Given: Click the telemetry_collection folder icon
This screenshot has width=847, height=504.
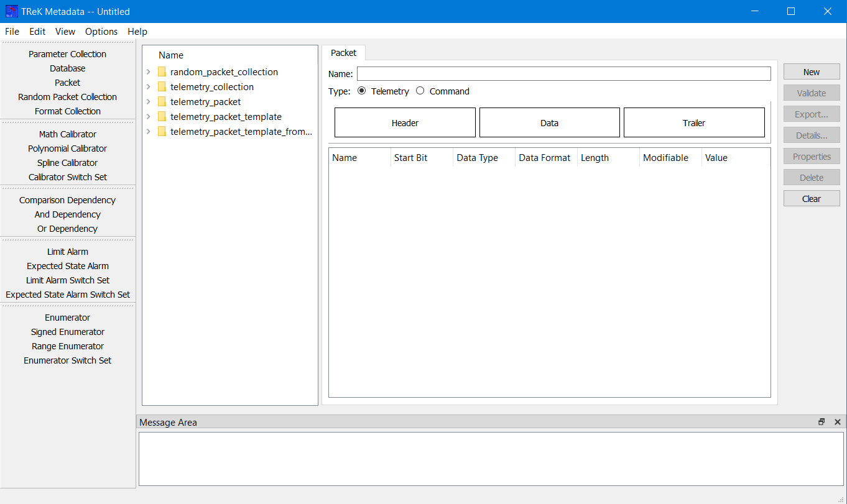Looking at the screenshot, I should [x=162, y=87].
